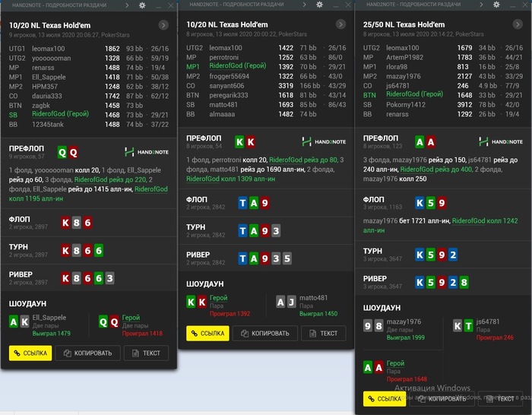Screen dimensions: 532x415
Task: Open RiderofGod (Герой) link in BTN row
Action: point(415,94)
